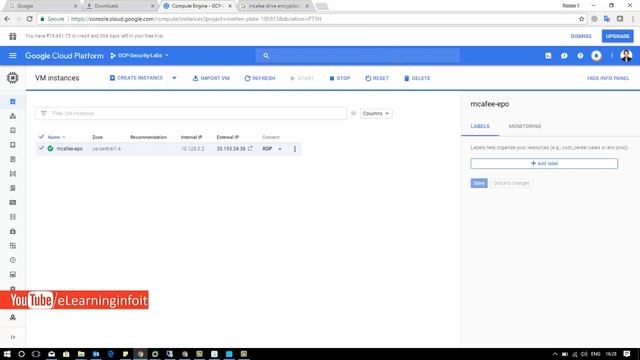Screen dimensions: 640x360
Task: Click Discard changes button
Action: point(511,183)
